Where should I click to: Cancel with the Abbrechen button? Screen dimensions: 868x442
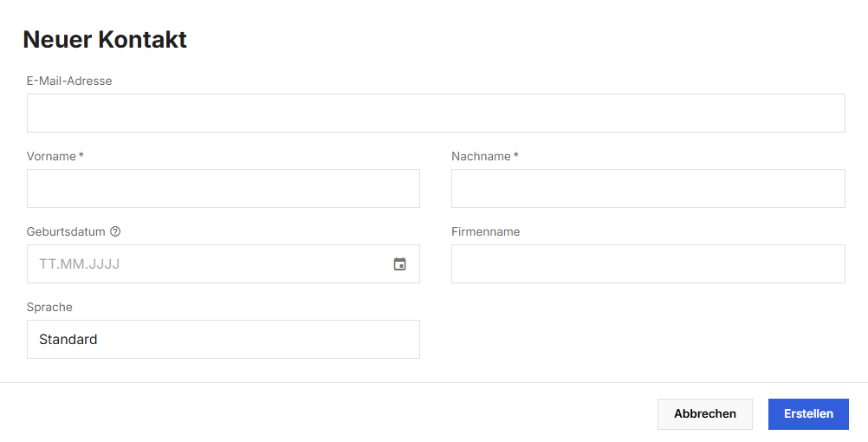(x=704, y=413)
